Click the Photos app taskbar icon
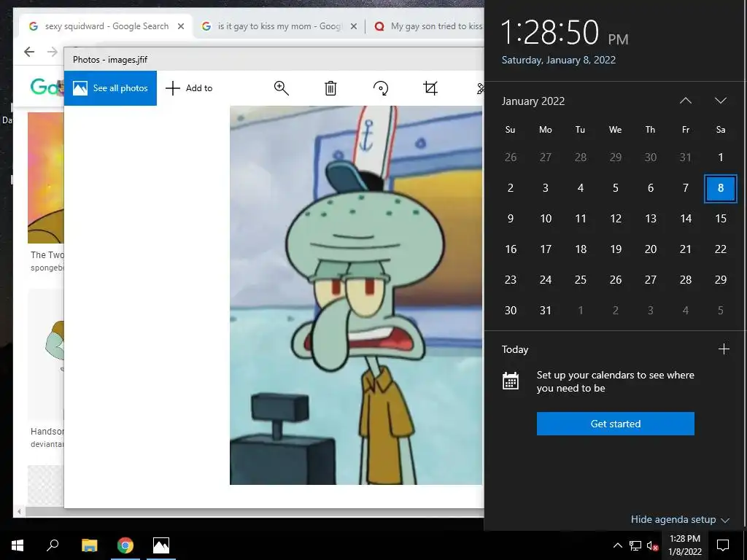This screenshot has width=747, height=560. pyautogui.click(x=161, y=545)
